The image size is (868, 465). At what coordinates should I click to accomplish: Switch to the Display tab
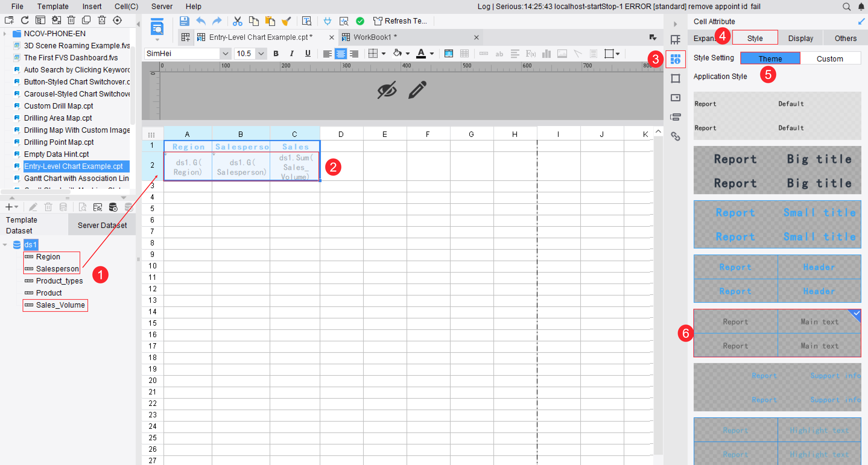coord(800,38)
